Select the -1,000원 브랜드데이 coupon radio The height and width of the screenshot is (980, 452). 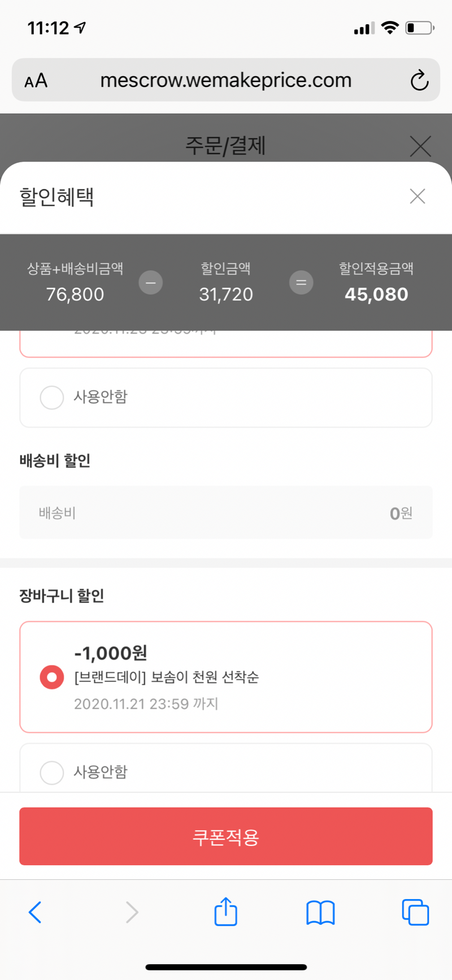pyautogui.click(x=52, y=677)
